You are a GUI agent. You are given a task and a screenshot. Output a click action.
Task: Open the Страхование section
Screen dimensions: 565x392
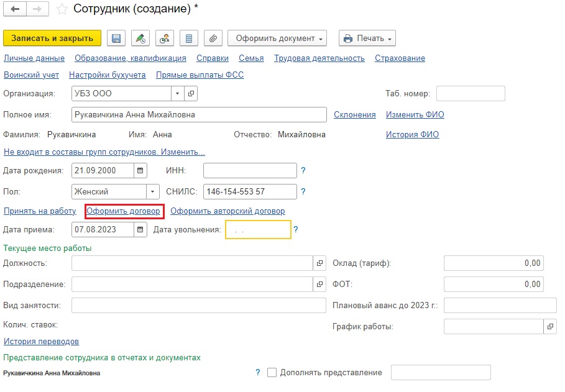pyautogui.click(x=400, y=58)
